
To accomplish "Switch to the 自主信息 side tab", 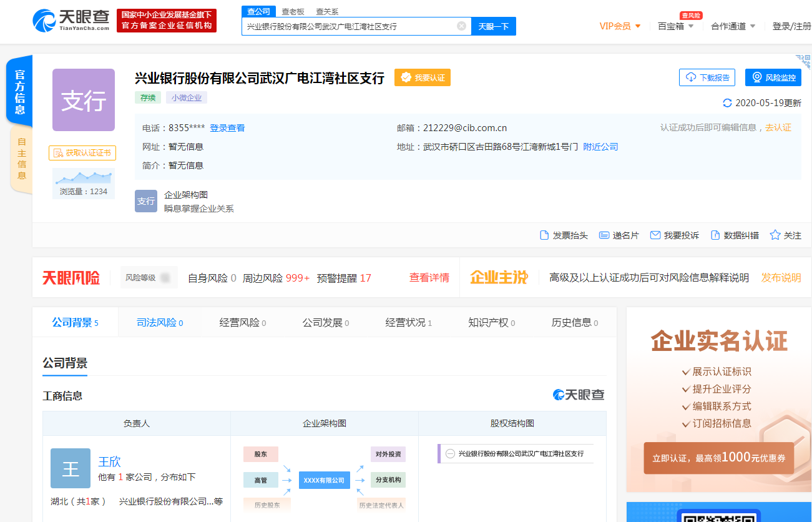I will click(x=21, y=159).
